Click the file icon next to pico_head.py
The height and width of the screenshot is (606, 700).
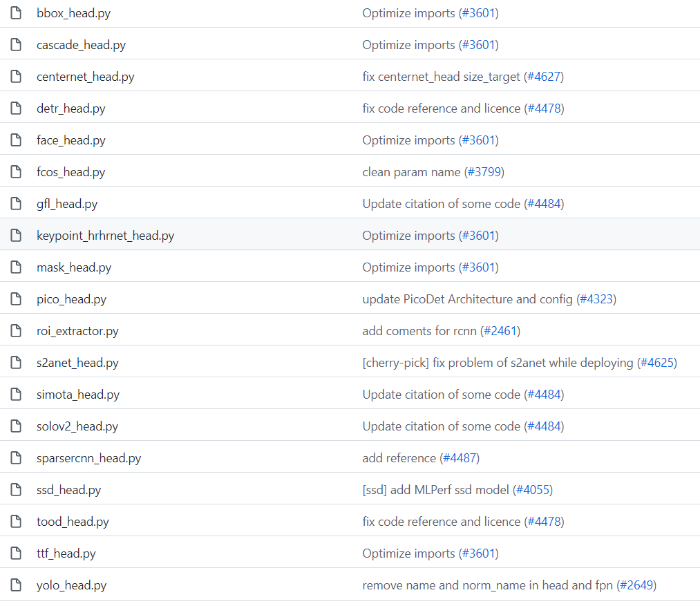click(16, 299)
